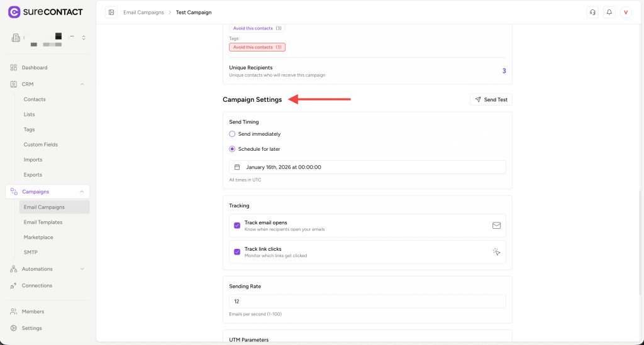
Task: Click purple Avoid this contacts list chip
Action: 257,28
